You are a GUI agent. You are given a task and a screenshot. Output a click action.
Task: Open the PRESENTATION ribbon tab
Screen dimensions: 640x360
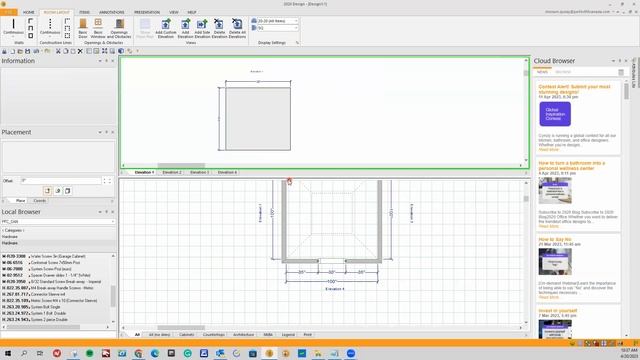(x=147, y=12)
